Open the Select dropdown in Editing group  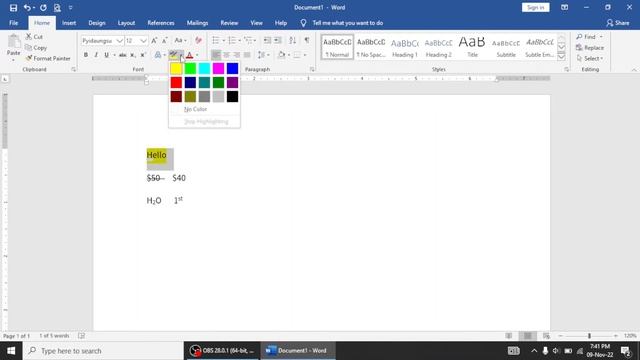coord(590,58)
